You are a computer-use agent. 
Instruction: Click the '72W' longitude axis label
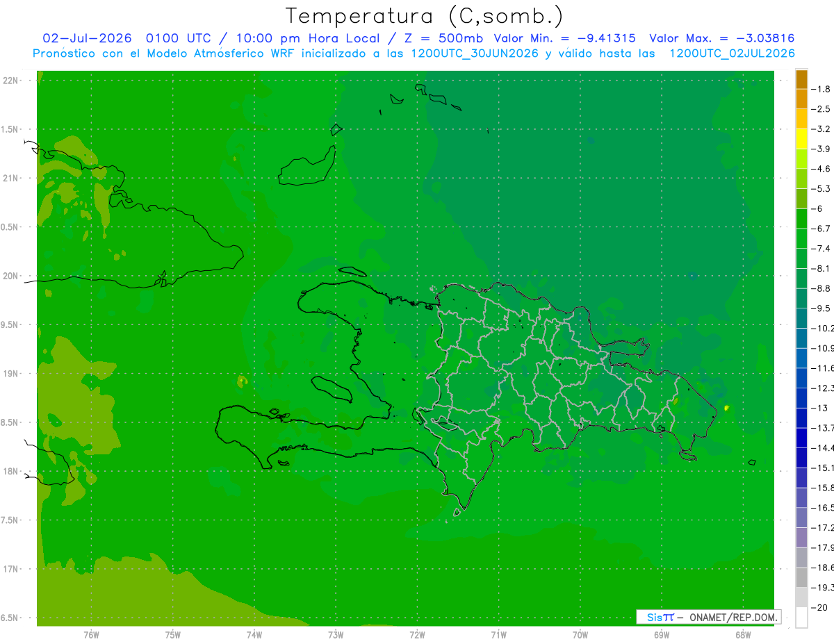417,634
